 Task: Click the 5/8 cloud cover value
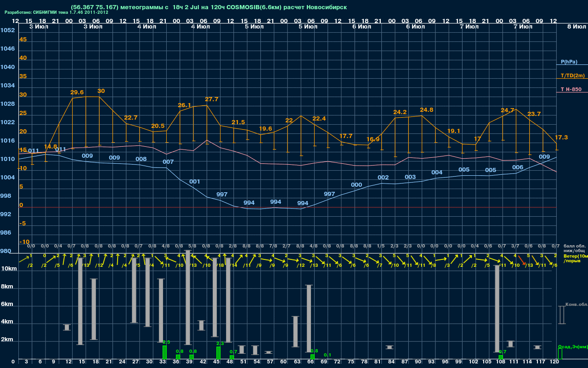point(192,247)
